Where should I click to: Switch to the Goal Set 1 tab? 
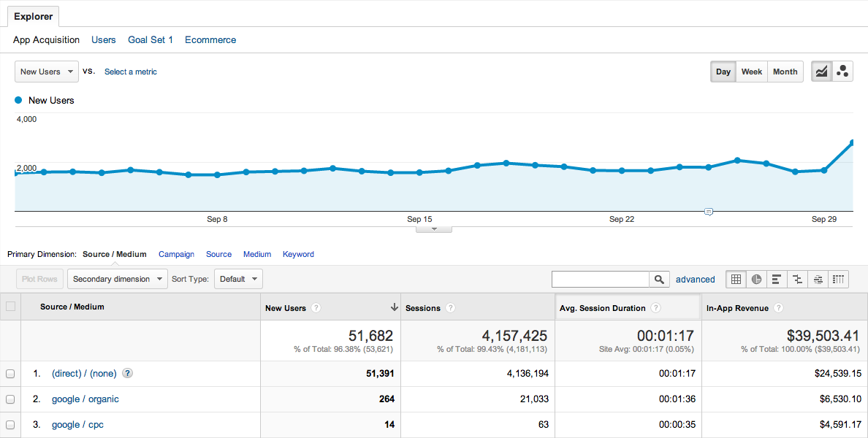151,40
